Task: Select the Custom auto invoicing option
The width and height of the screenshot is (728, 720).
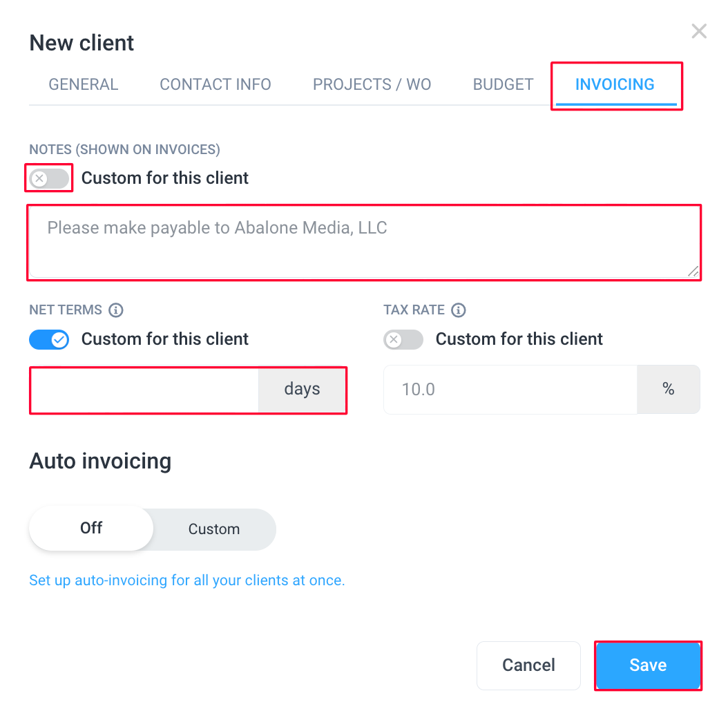Action: pyautogui.click(x=214, y=529)
